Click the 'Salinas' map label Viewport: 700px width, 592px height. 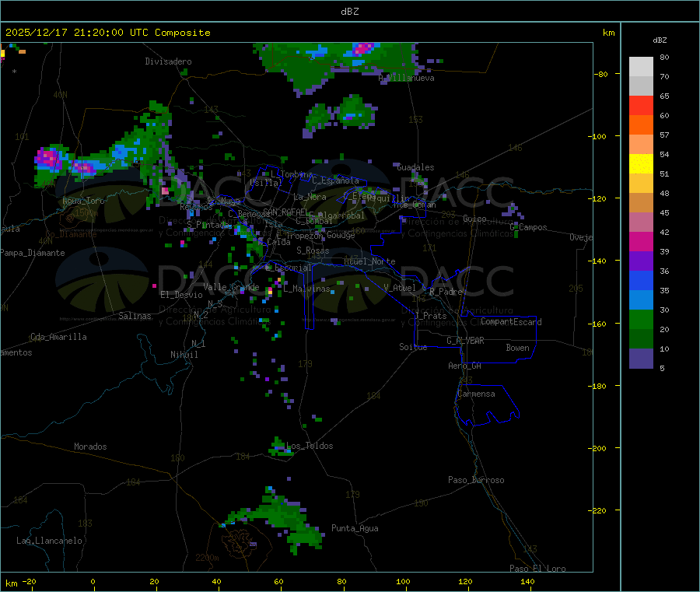click(135, 316)
